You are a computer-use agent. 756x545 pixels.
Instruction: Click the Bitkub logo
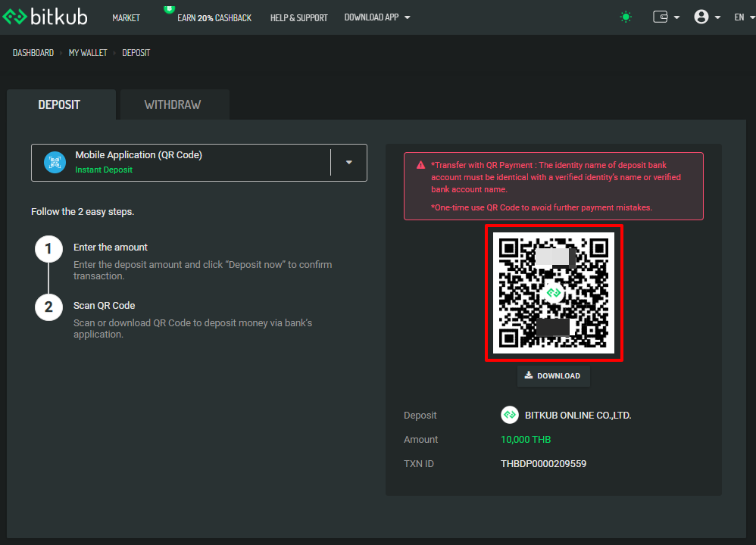coord(45,17)
